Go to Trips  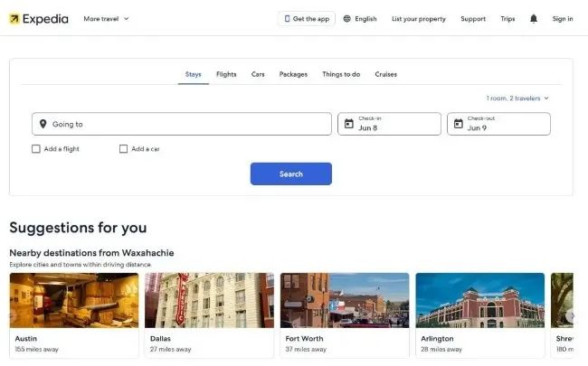point(507,19)
